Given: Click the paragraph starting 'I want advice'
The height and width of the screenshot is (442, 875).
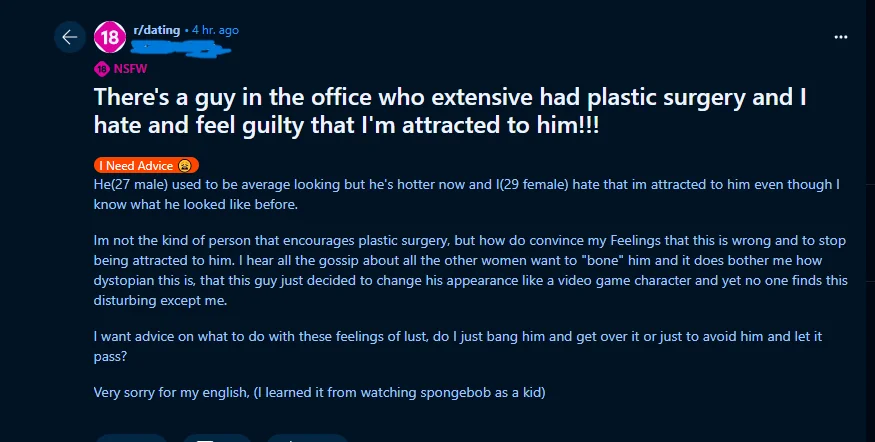Looking at the screenshot, I should coord(458,346).
